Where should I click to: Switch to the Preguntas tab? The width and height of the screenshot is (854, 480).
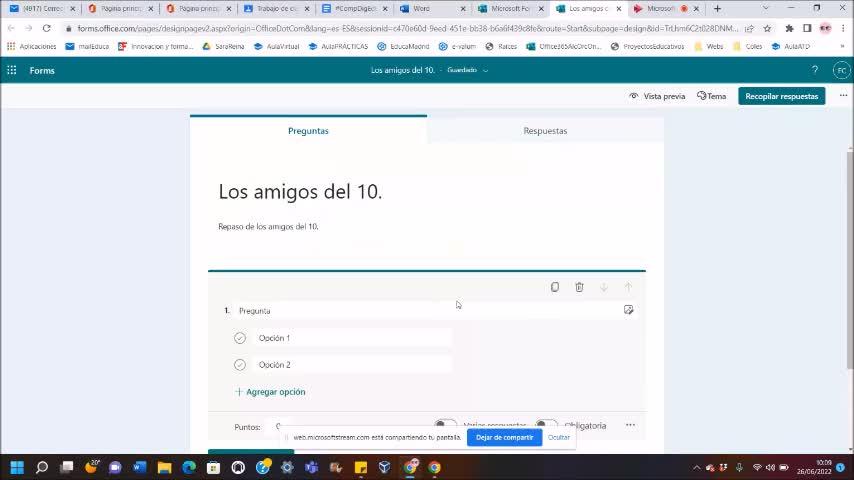pyautogui.click(x=308, y=131)
